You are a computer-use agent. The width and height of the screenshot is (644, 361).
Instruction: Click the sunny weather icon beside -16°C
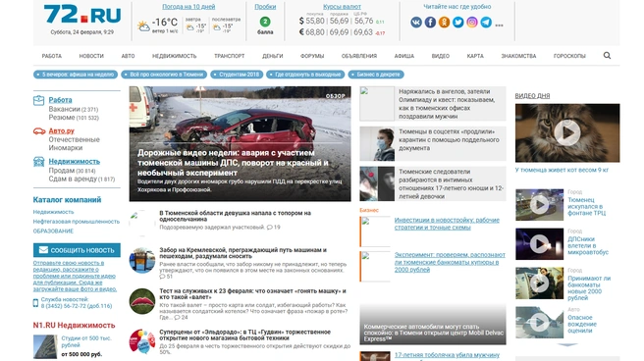[x=143, y=26]
